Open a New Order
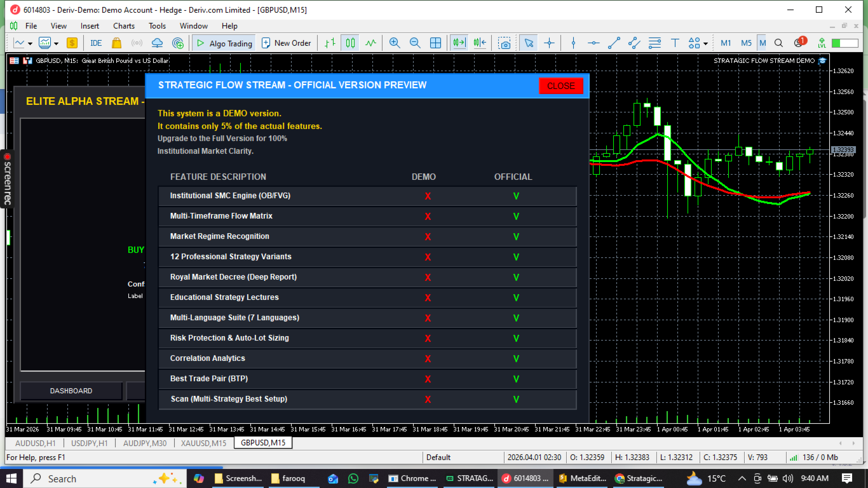 (286, 43)
